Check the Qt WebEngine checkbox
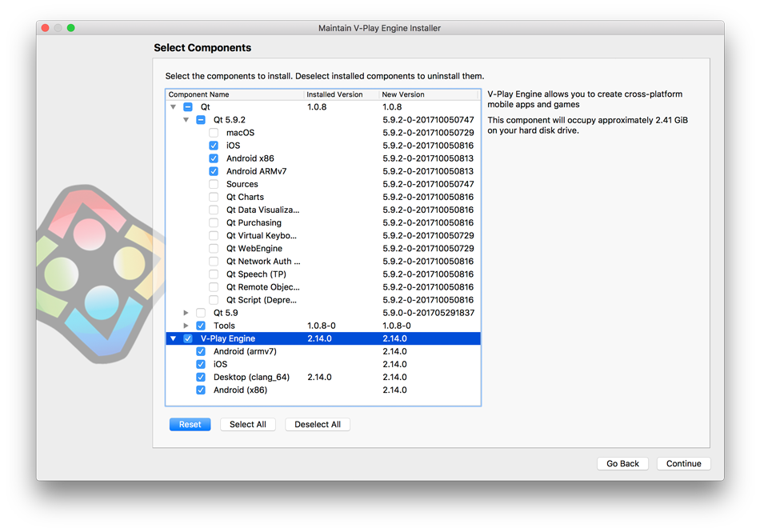This screenshot has width=760, height=532. coord(214,249)
